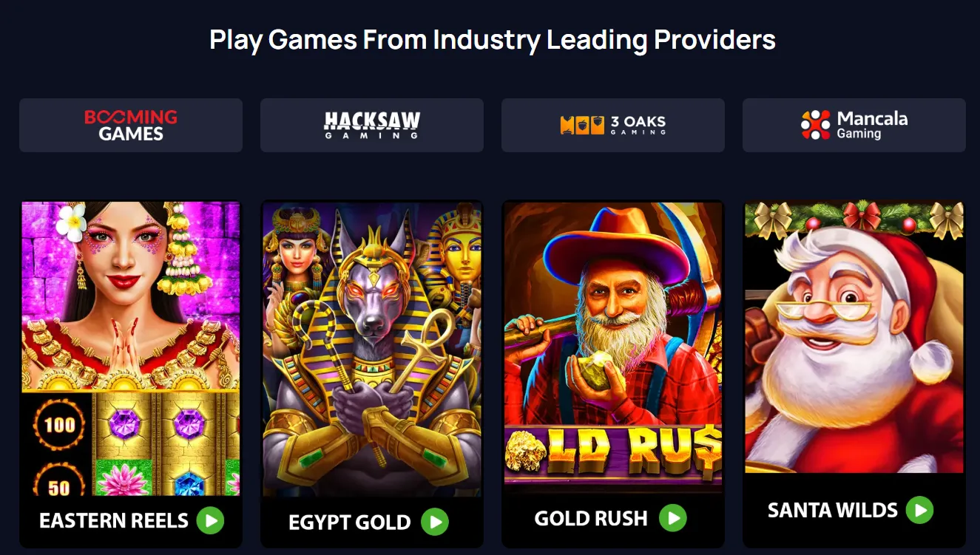Click the Play Games From Industry Leading Providers heading
Screen dimensions: 980x555
pyautogui.click(x=493, y=39)
